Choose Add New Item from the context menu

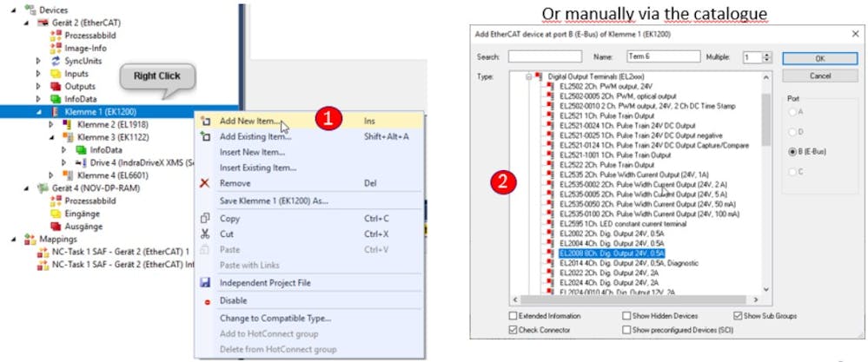coord(309,121)
